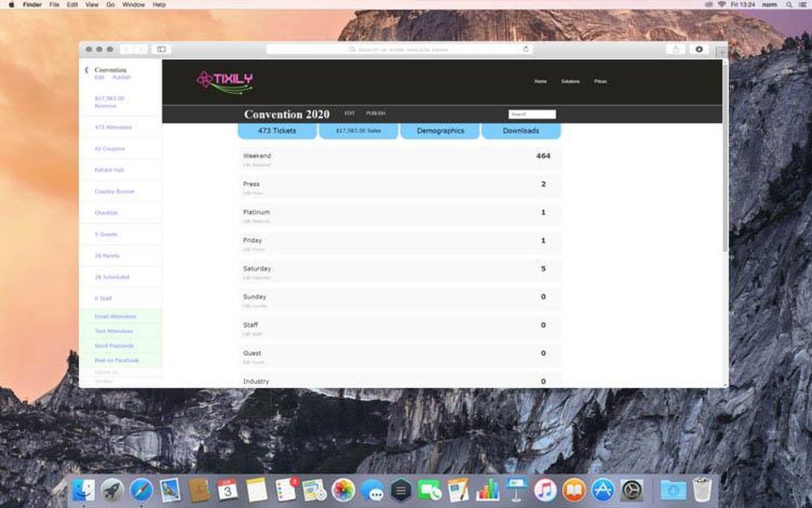This screenshot has width=812, height=508.
Task: Open iTunes from the Dock
Action: (546, 490)
